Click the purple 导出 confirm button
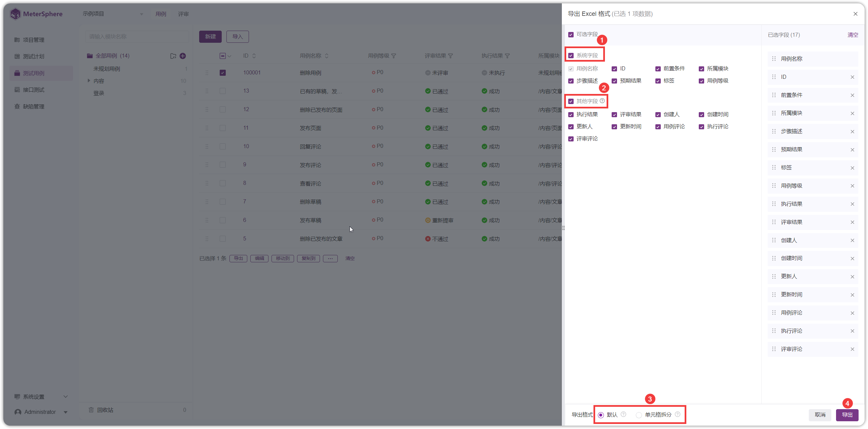This screenshot has height=429, width=868. (847, 415)
